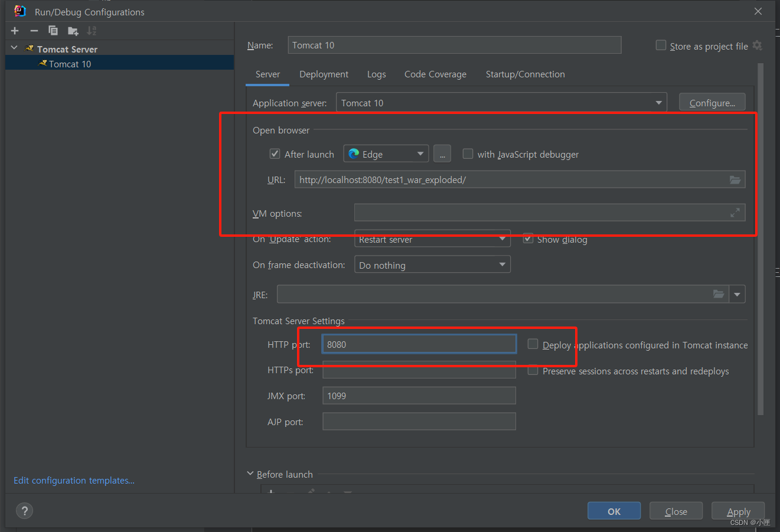The height and width of the screenshot is (532, 780).
Task: Click the Close button
Action: tap(676, 511)
